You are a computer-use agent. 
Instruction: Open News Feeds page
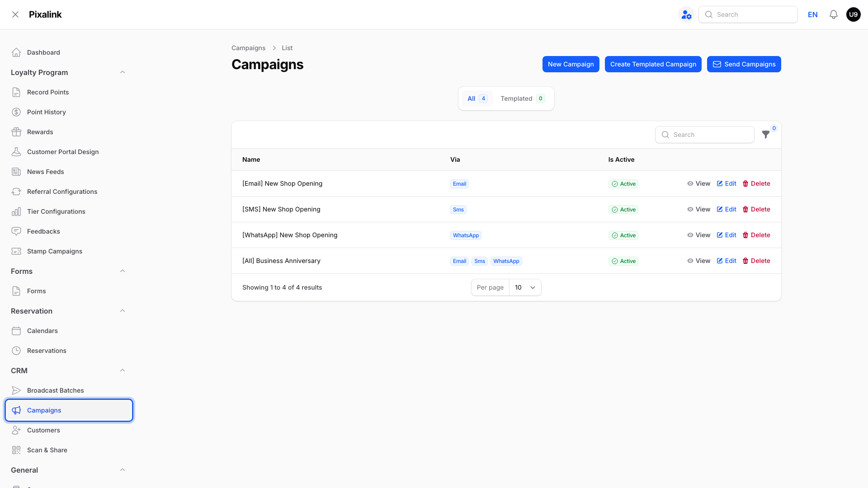pyautogui.click(x=69, y=172)
